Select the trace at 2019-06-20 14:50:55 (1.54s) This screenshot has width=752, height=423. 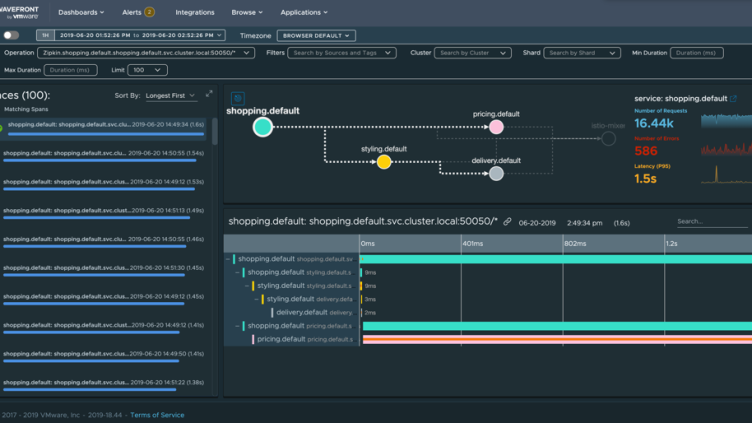coord(108,154)
